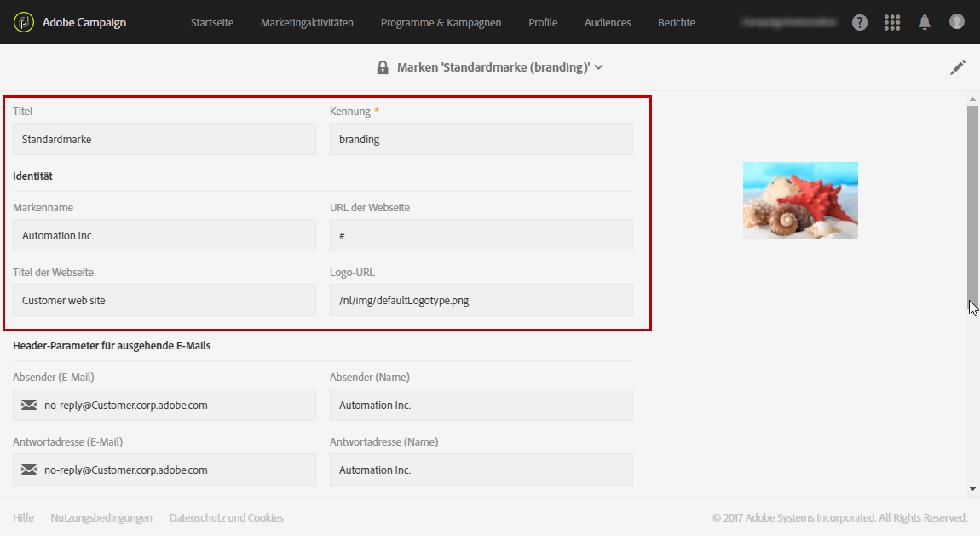Click the scrollbar up arrow
The height and width of the screenshot is (536, 980).
(x=972, y=99)
